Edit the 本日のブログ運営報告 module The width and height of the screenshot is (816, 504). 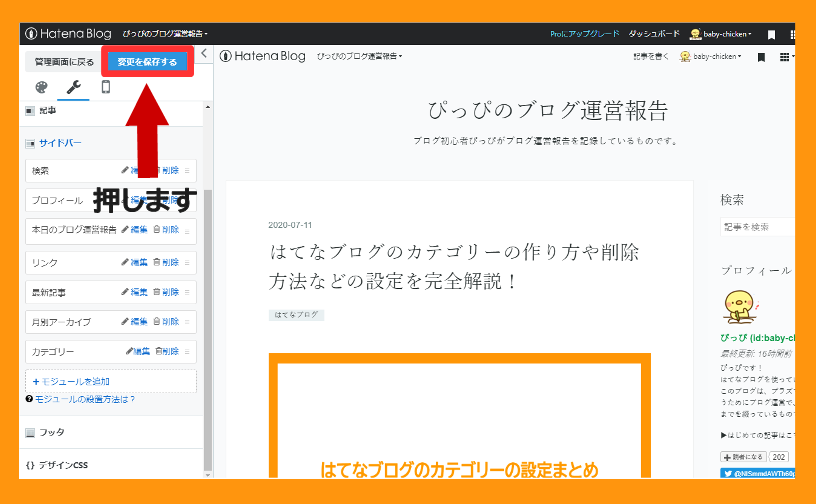click(x=134, y=230)
